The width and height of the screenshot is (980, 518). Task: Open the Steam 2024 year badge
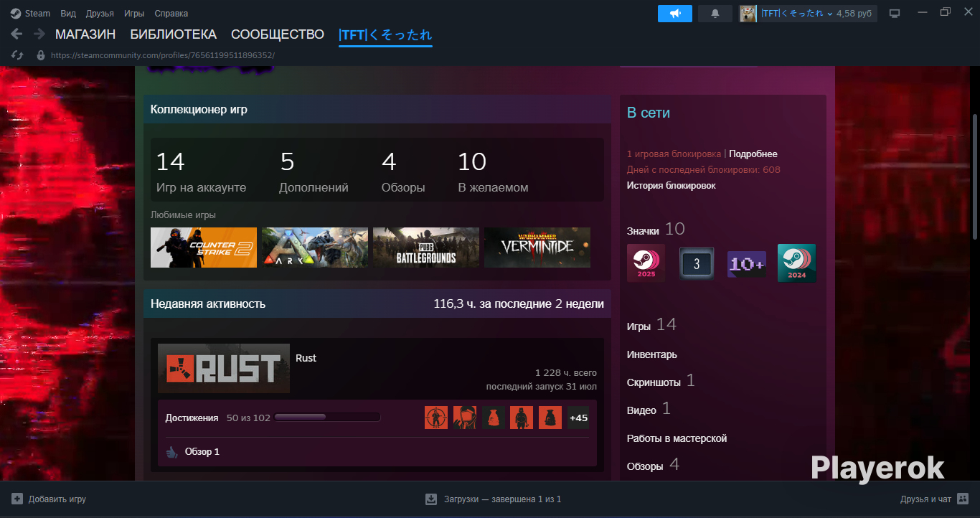point(796,263)
